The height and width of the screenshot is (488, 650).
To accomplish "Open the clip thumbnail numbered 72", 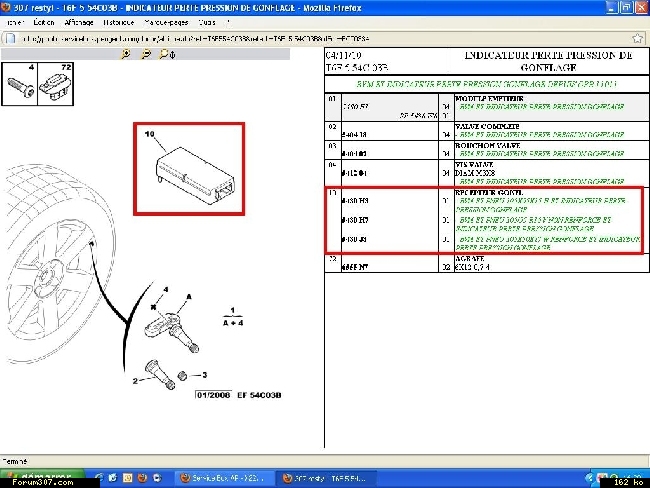I will pos(56,84).
